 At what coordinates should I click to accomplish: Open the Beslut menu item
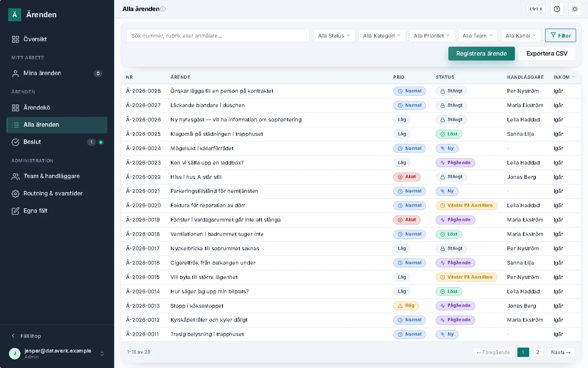click(x=57, y=142)
